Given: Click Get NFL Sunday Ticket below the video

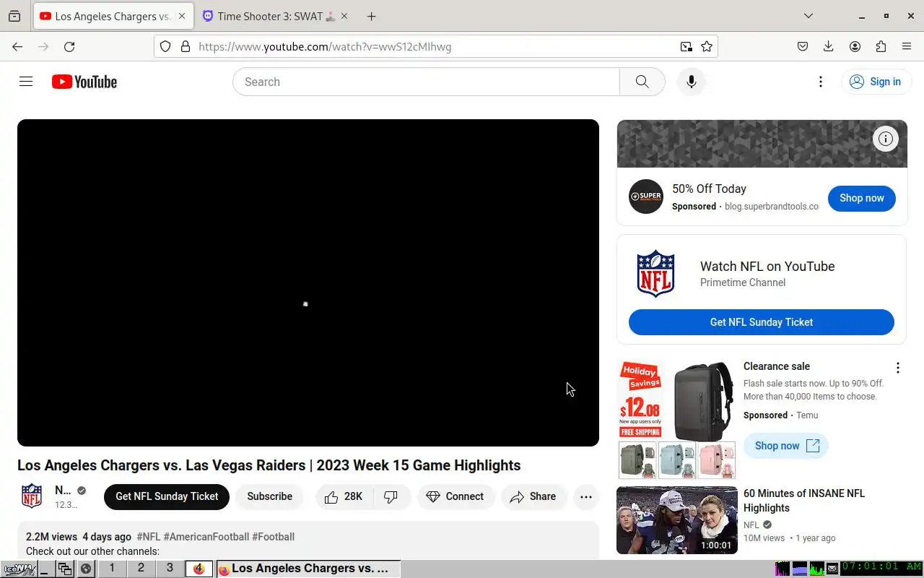Looking at the screenshot, I should click(167, 496).
